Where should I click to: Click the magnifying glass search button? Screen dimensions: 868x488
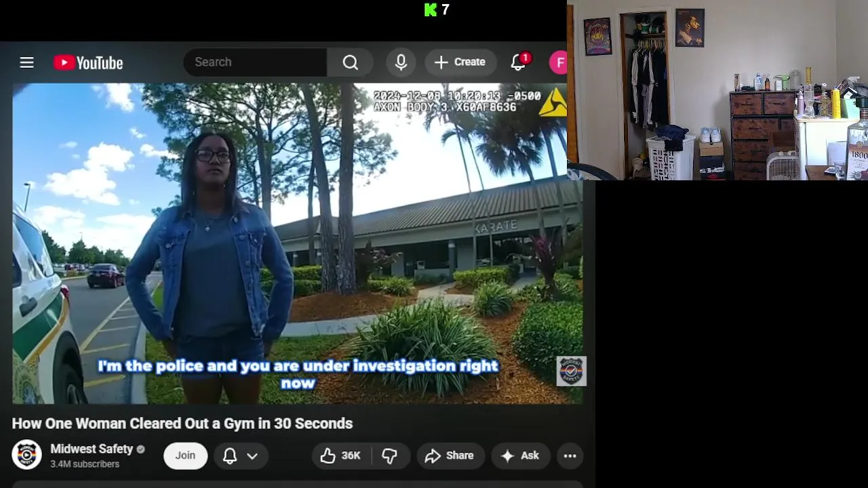click(350, 62)
